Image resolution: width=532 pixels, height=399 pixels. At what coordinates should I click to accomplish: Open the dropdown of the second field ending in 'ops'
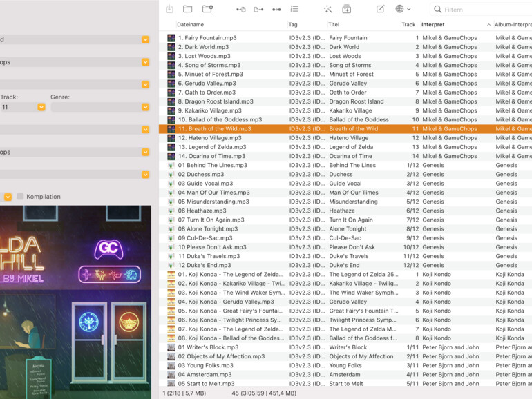coord(146,152)
